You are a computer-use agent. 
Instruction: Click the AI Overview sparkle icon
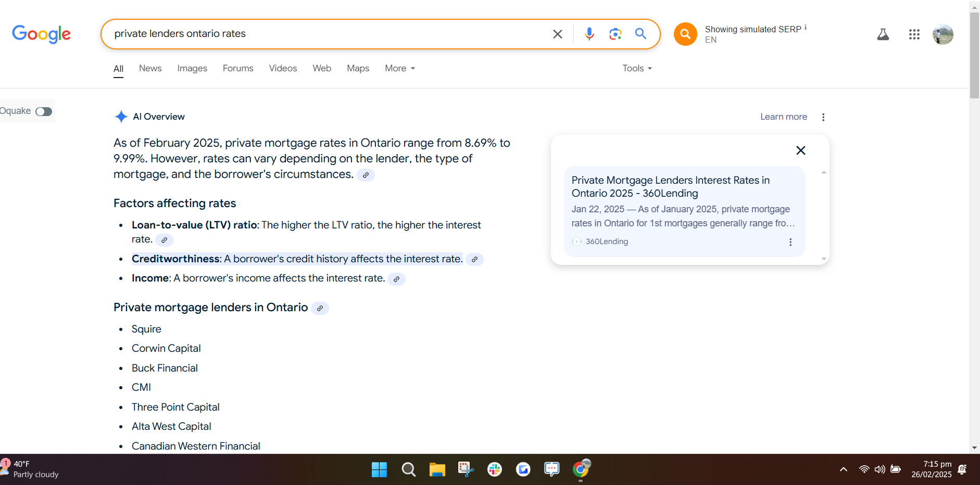pyautogui.click(x=121, y=117)
